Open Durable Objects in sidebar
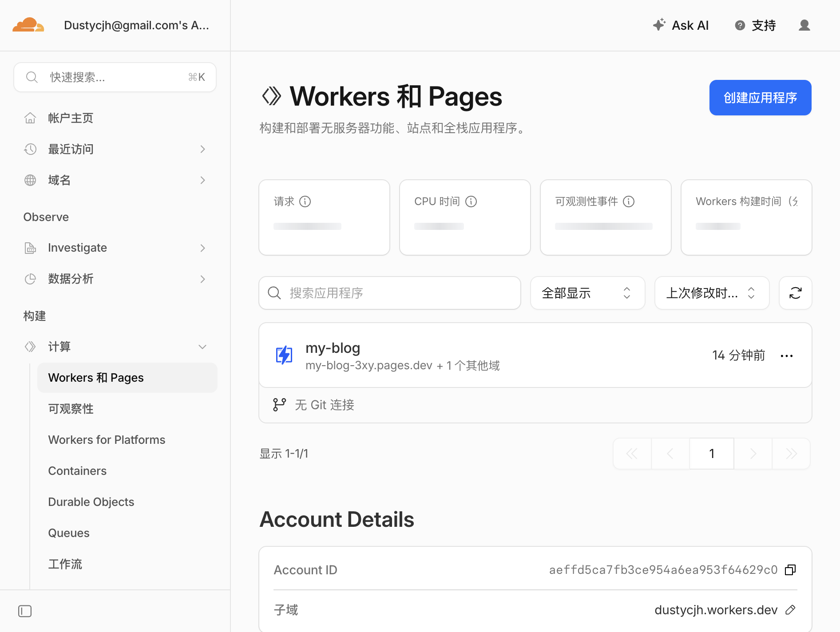Image resolution: width=840 pixels, height=632 pixels. point(91,502)
